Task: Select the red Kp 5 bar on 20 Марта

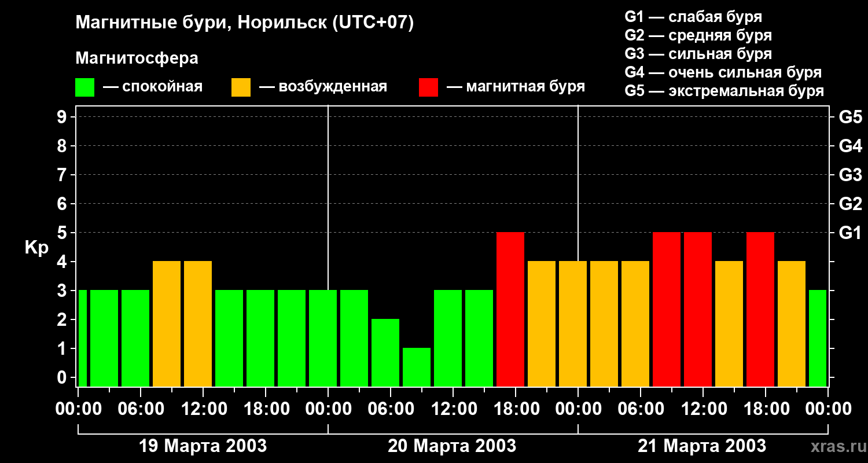Action: 510,309
